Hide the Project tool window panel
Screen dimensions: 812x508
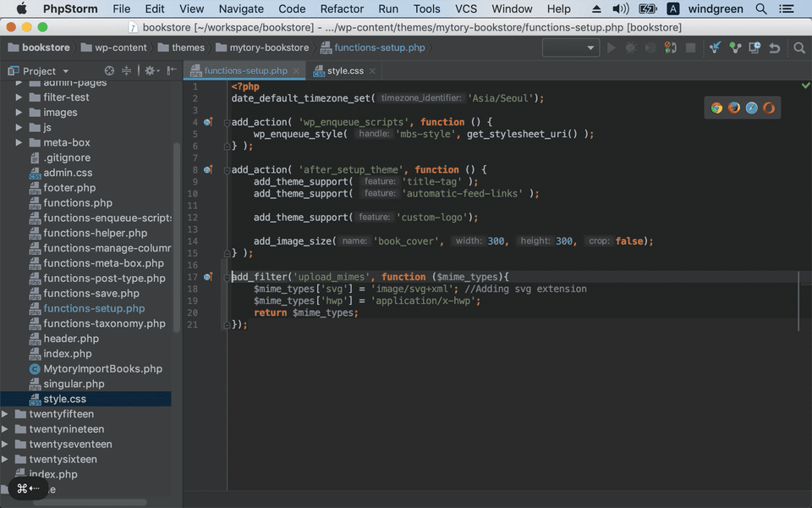coord(170,71)
